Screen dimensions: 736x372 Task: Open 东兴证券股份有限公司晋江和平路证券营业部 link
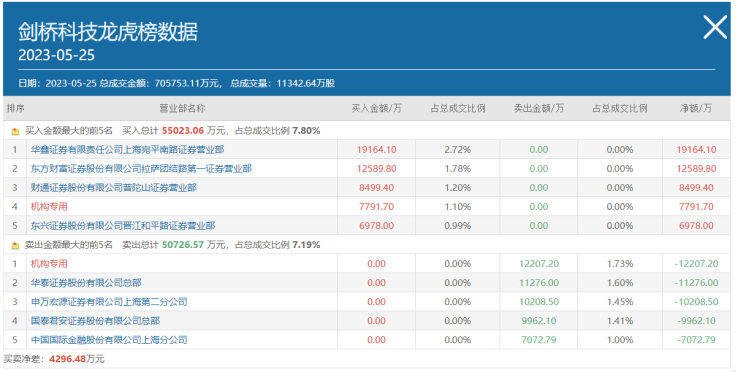[x=123, y=226]
